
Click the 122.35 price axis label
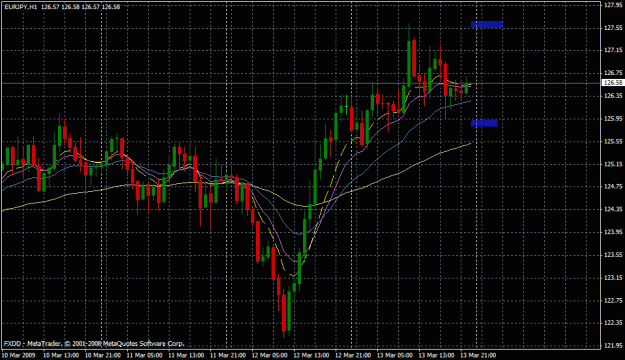(x=613, y=322)
